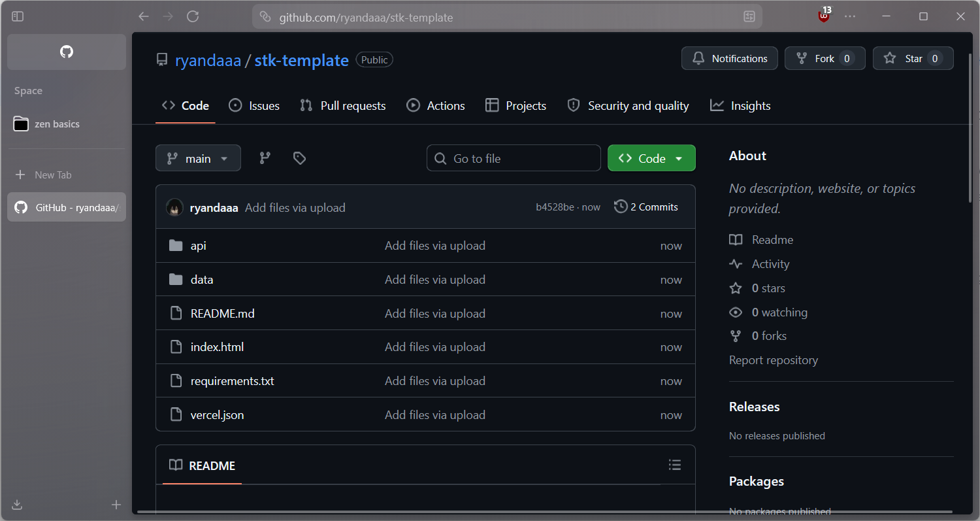980x521 pixels.
Task: Switch to the Actions tab
Action: pyautogui.click(x=436, y=106)
